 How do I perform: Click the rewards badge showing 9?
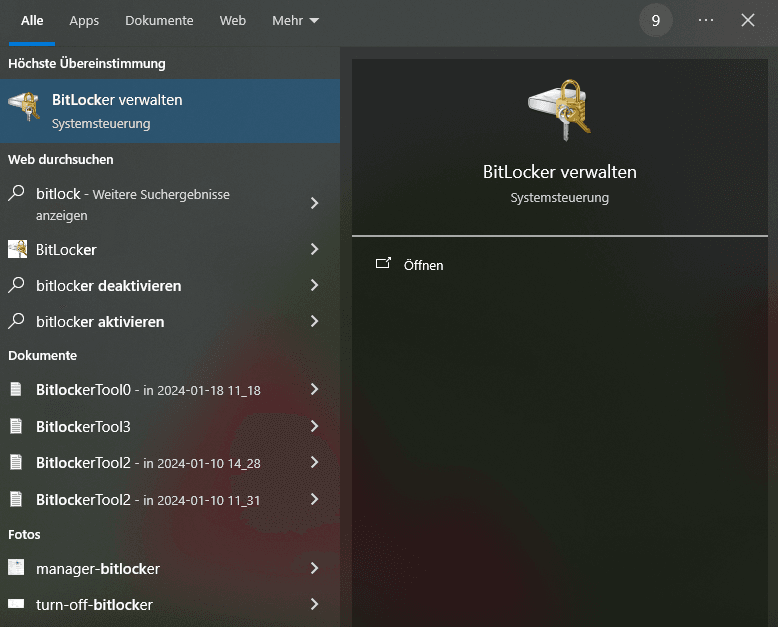coord(656,20)
